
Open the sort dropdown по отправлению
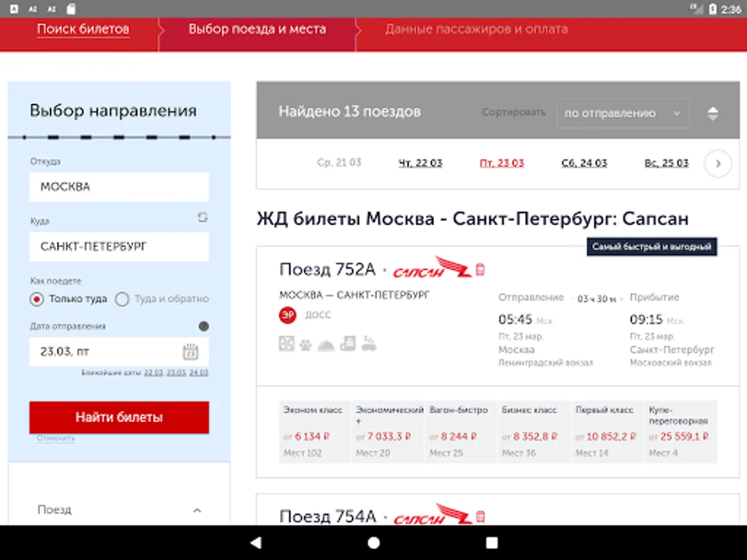(x=622, y=113)
